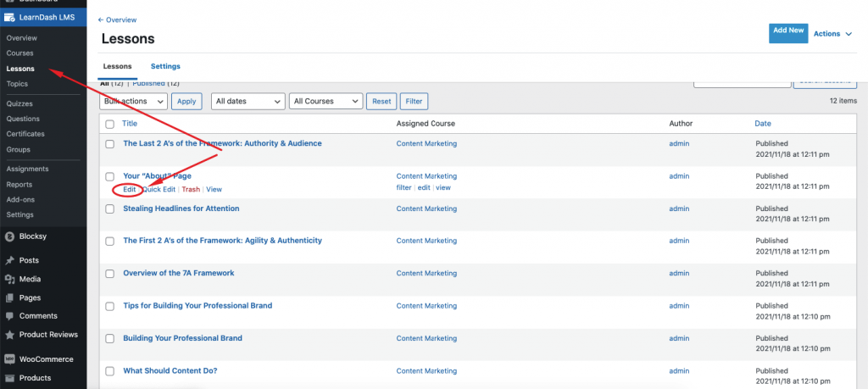Image resolution: width=868 pixels, height=389 pixels.
Task: Click the Comments bubble icon
Action: point(9,316)
